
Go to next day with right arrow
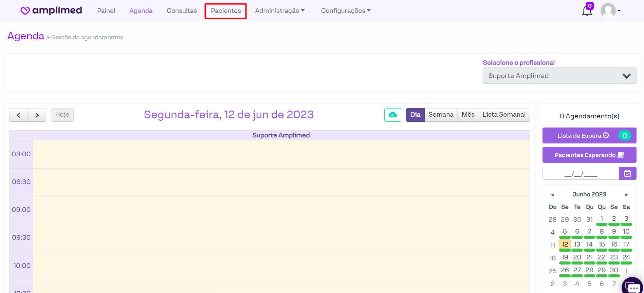click(x=37, y=115)
